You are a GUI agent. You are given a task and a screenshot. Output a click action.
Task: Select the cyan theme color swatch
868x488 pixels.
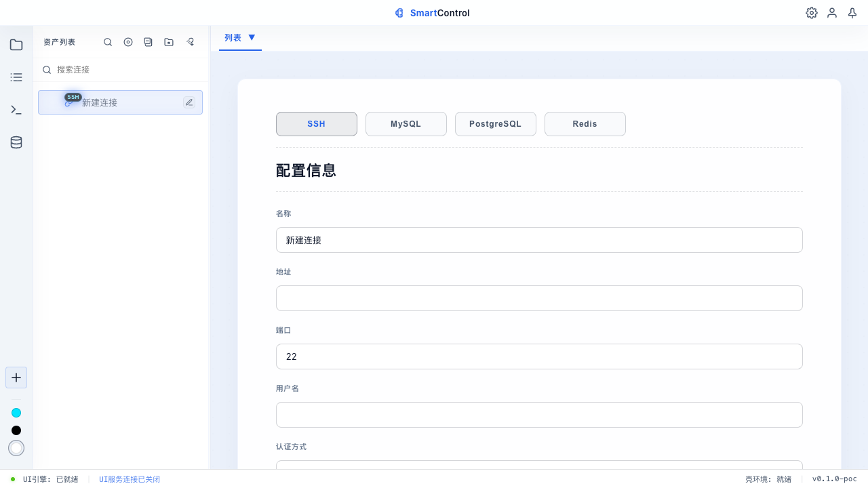16,413
